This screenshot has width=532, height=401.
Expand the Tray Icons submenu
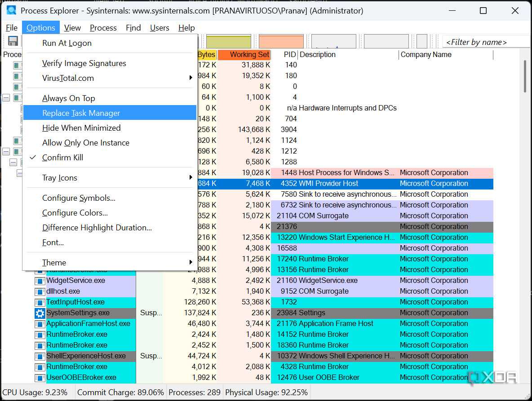point(110,178)
